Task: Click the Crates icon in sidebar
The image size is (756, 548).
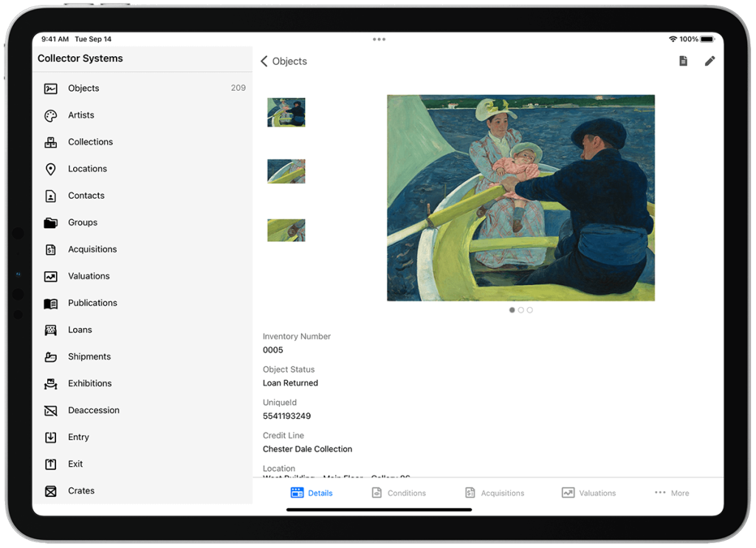Action: click(50, 491)
